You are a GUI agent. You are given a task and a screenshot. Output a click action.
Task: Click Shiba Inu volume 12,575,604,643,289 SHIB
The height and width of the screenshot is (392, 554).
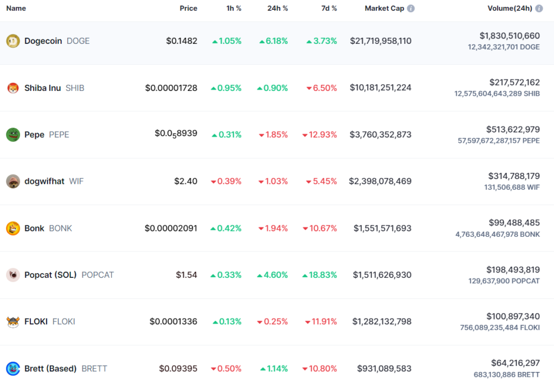click(x=497, y=94)
